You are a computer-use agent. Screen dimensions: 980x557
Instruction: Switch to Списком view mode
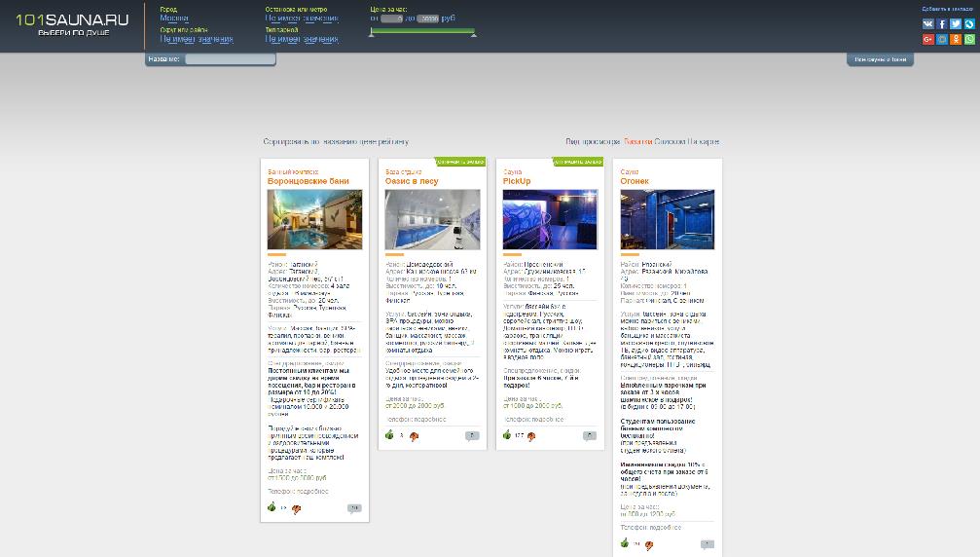point(670,142)
